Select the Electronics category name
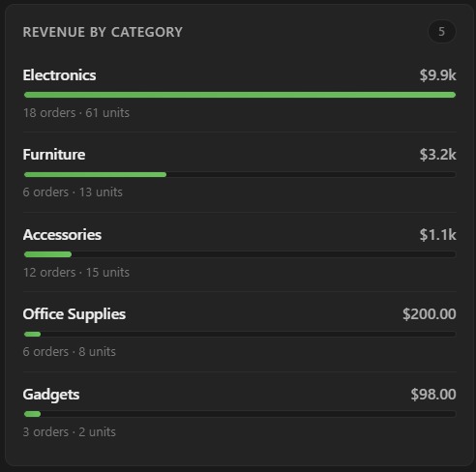This screenshot has height=472, width=476. [59, 75]
